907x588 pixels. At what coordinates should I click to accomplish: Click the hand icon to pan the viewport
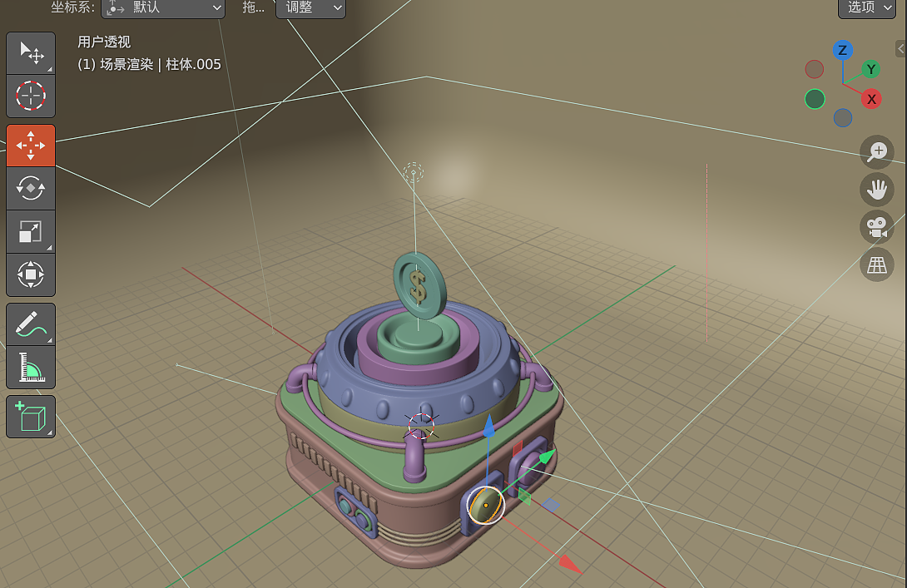[x=876, y=189]
